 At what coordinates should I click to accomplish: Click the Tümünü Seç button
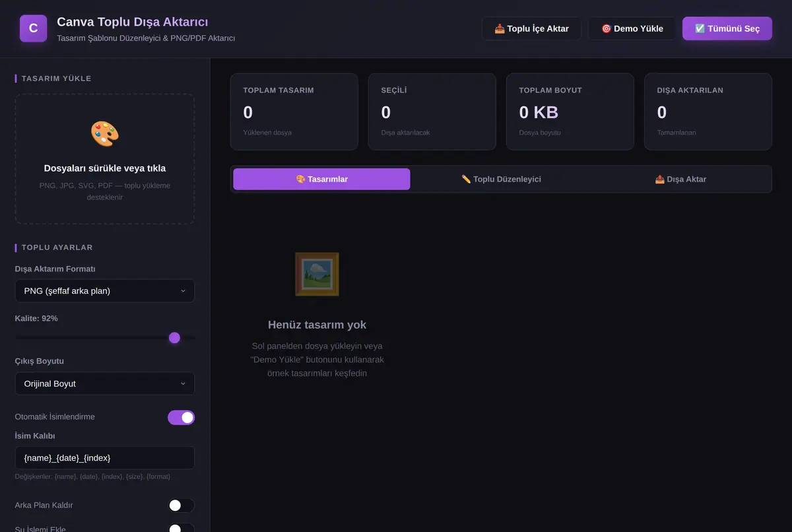(727, 28)
